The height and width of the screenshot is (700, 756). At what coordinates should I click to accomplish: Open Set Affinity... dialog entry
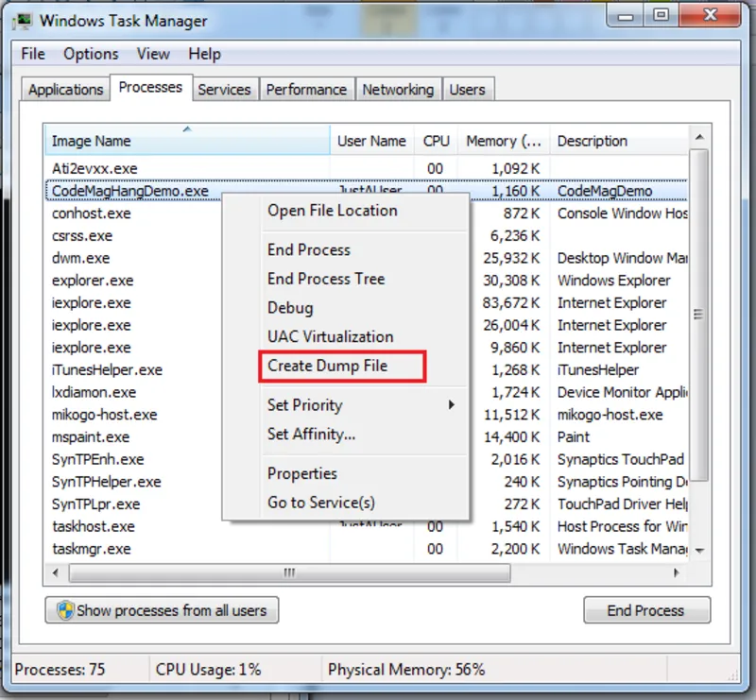[x=312, y=434]
